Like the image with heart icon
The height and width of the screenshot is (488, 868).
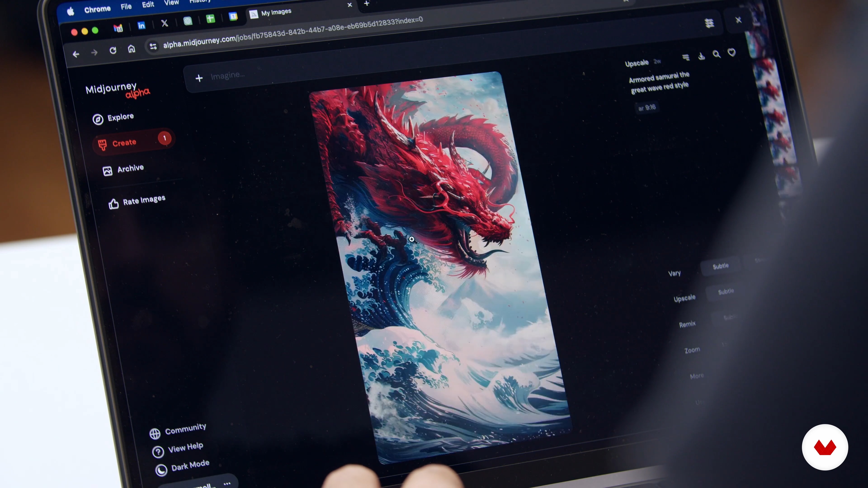coord(731,52)
